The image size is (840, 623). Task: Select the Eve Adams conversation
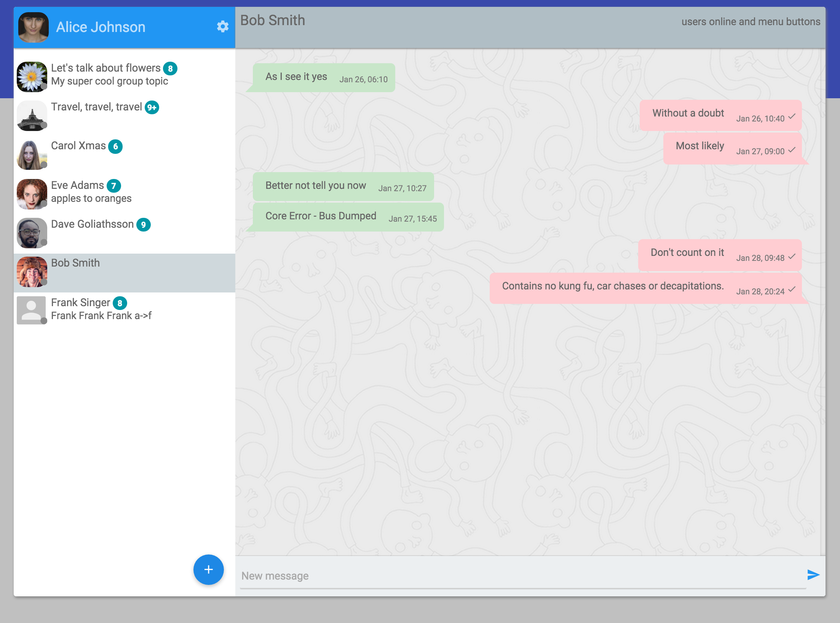pos(125,195)
